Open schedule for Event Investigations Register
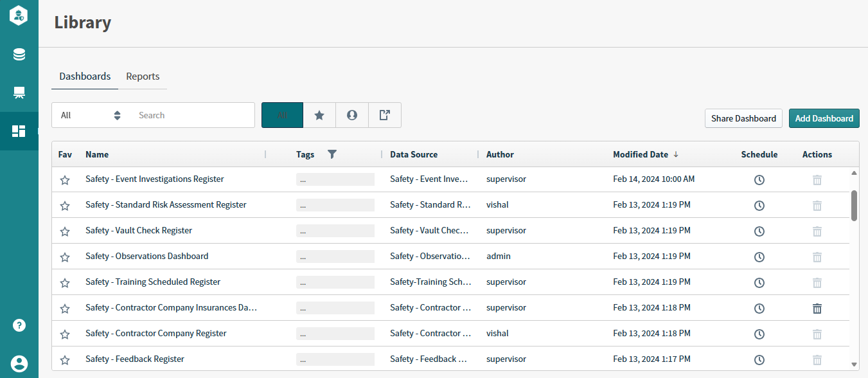This screenshot has height=378, width=868. 759,180
